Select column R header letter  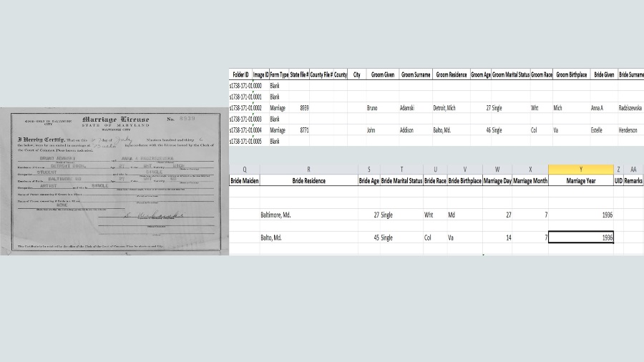(x=308, y=170)
